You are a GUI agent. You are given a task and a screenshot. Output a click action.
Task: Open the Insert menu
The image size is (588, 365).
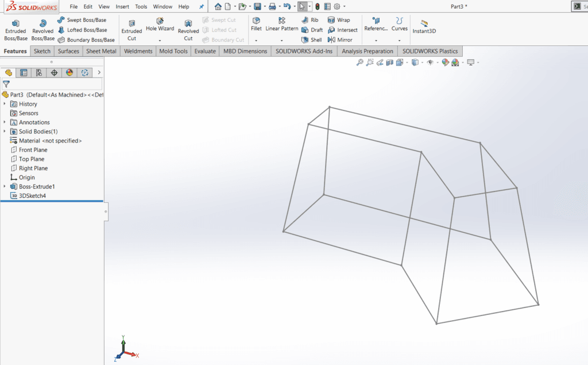click(x=122, y=7)
